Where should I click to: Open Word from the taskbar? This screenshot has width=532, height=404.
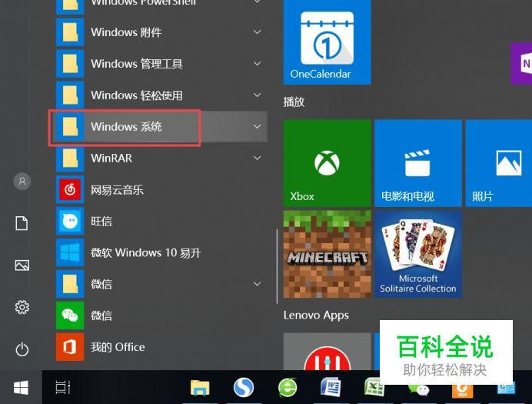coord(331,387)
